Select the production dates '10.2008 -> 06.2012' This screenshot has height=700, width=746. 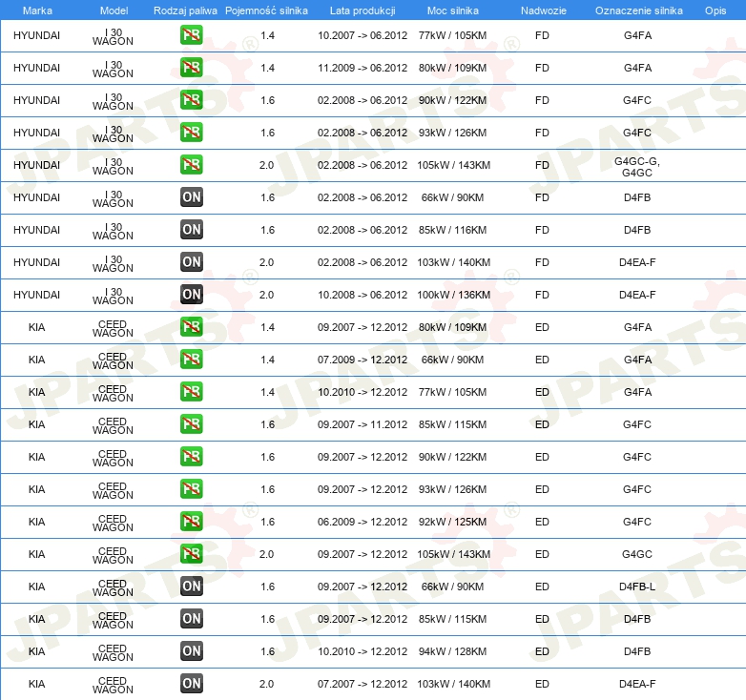pos(363,295)
